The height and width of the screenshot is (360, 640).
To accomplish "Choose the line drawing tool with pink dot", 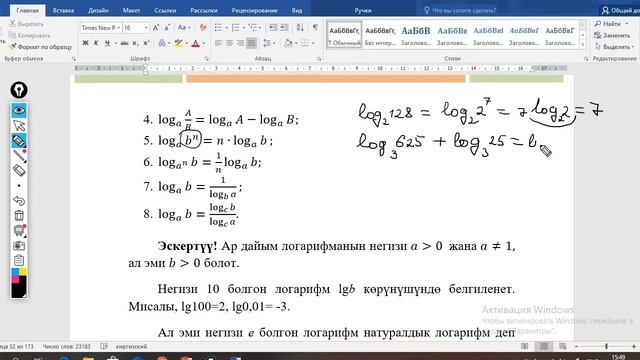I will pyautogui.click(x=19, y=156).
